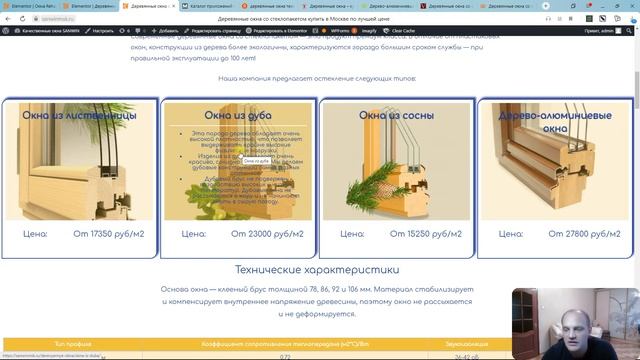Click price От 17350 руб/м2

(x=109, y=234)
